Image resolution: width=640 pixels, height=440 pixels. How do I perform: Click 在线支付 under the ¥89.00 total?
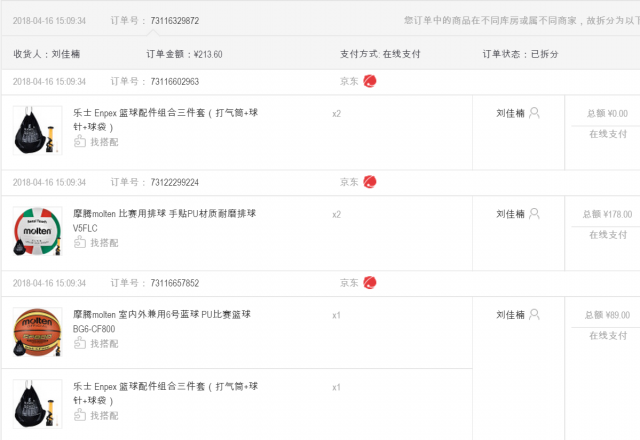point(608,336)
